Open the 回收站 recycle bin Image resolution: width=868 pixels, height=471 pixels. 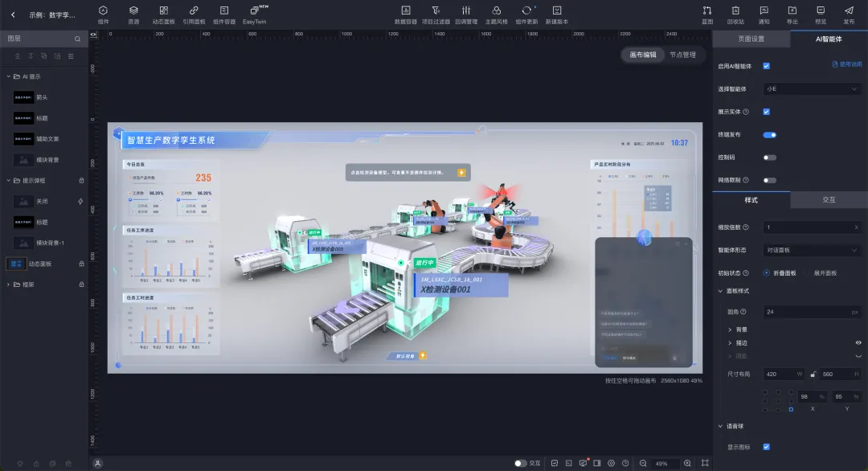tap(735, 14)
